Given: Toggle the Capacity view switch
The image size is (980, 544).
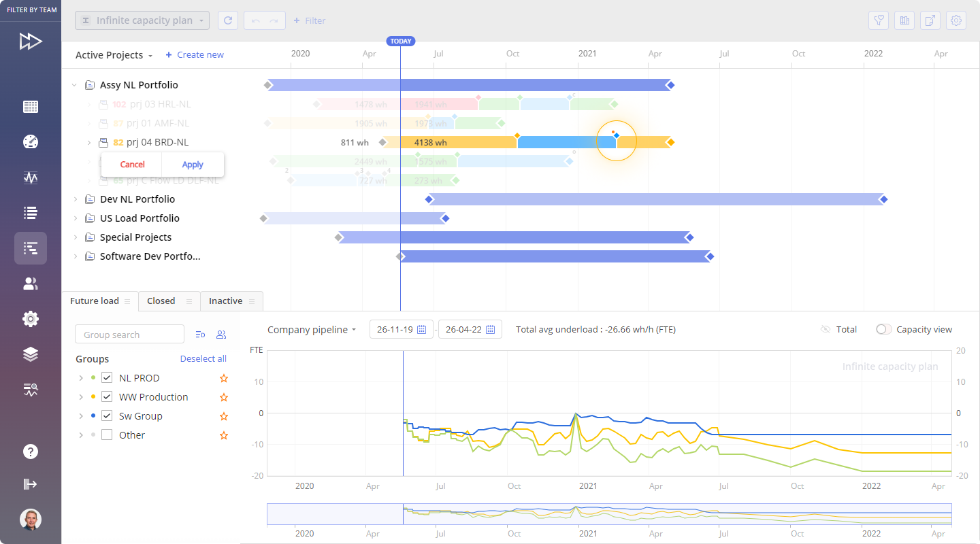Looking at the screenshot, I should tap(883, 329).
